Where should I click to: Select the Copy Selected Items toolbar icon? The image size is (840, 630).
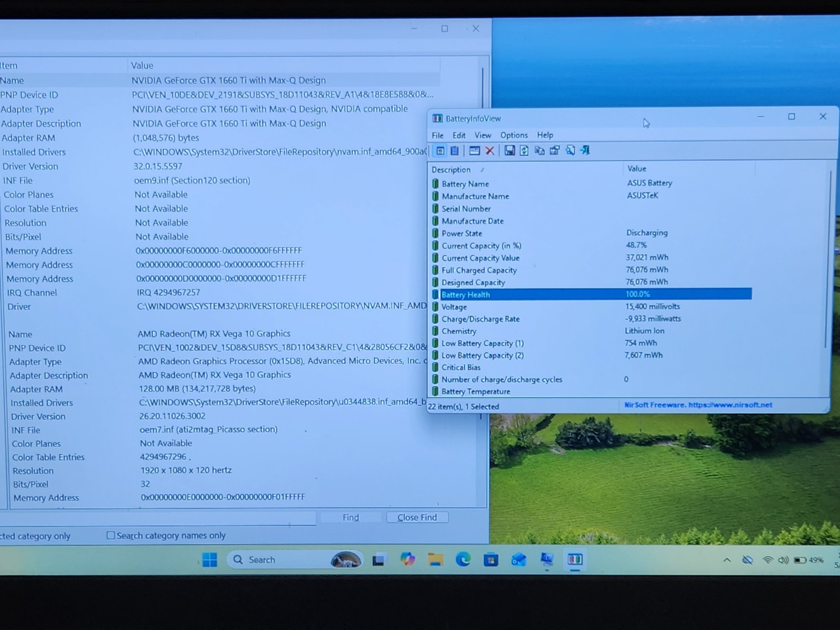[x=539, y=151]
